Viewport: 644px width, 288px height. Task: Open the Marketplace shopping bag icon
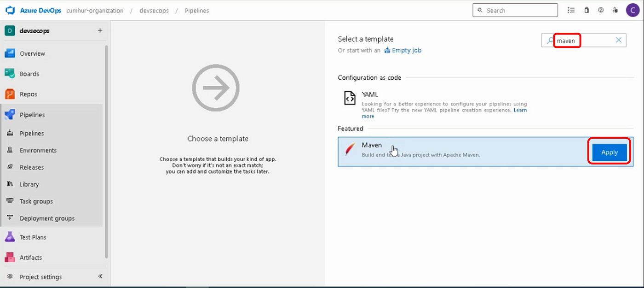pos(586,10)
